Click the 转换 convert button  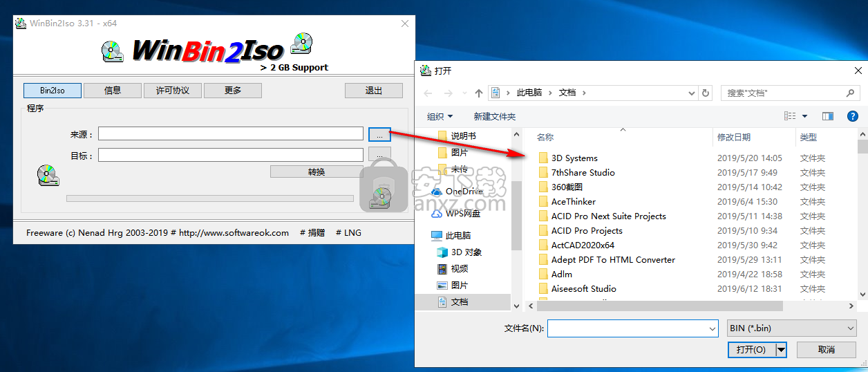(x=316, y=171)
